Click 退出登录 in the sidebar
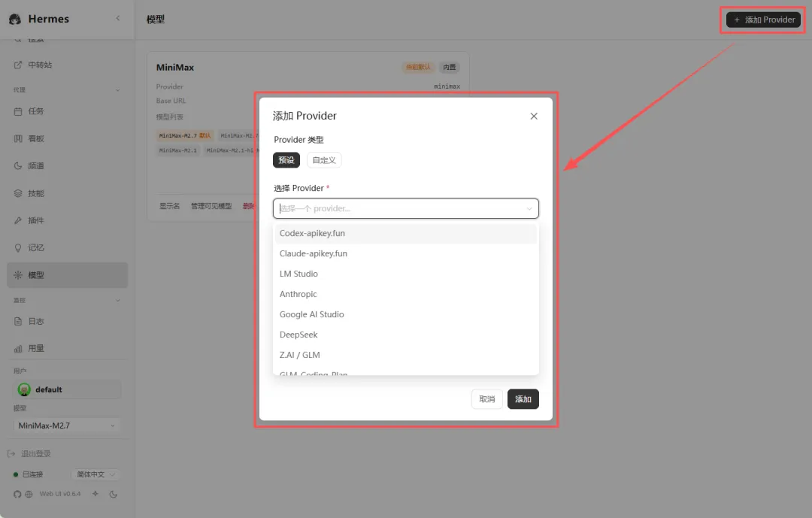Viewport: 812px width, 518px height. tap(36, 454)
